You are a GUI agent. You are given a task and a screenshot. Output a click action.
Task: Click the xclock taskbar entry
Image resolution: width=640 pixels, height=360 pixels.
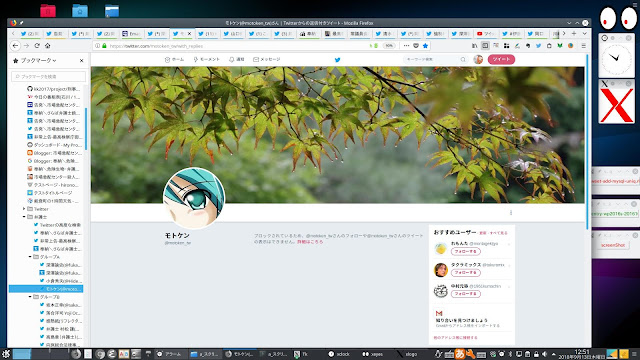pos(340,354)
